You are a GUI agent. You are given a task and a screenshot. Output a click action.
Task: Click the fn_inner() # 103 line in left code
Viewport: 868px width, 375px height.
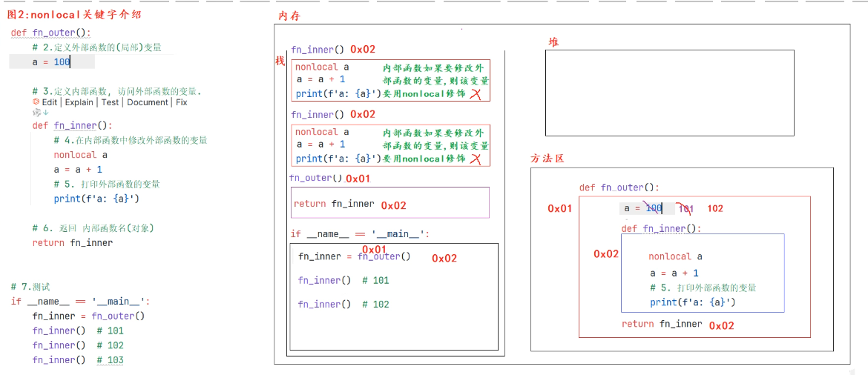(77, 360)
